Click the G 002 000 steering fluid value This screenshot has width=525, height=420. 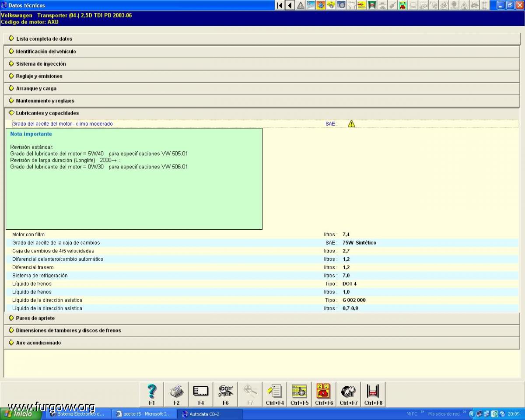(354, 300)
